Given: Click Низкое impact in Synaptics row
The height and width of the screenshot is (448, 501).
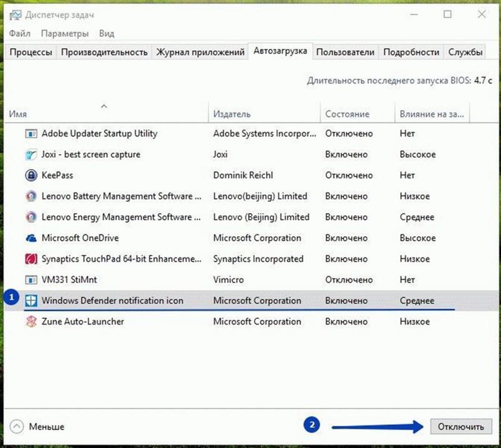Looking at the screenshot, I should click(x=415, y=259).
